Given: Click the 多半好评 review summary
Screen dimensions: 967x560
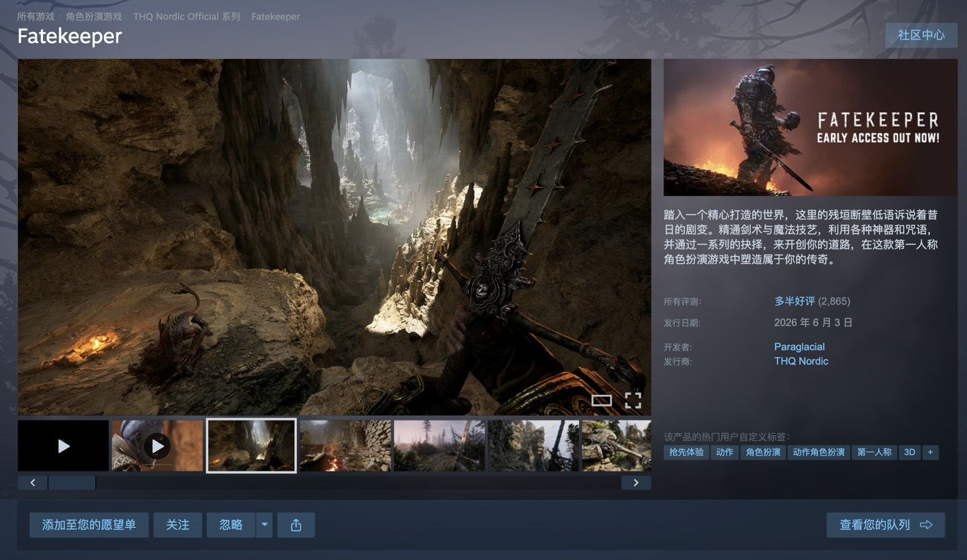Looking at the screenshot, I should coord(794,301).
